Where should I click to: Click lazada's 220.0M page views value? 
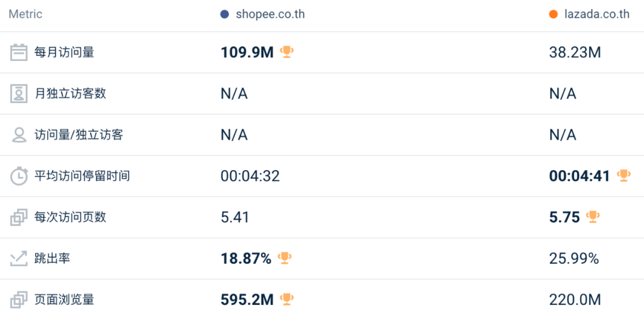point(575,299)
